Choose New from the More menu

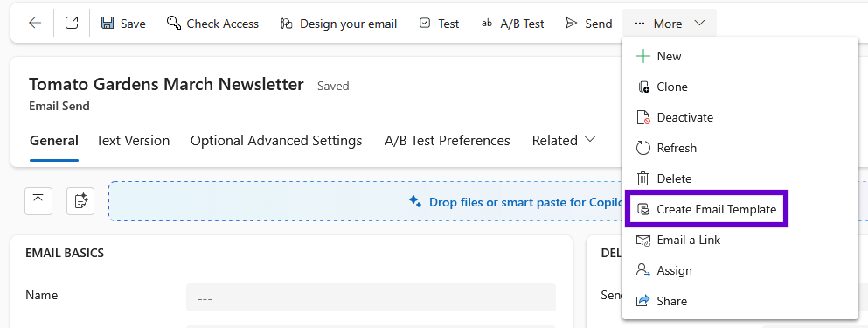click(740, 57)
